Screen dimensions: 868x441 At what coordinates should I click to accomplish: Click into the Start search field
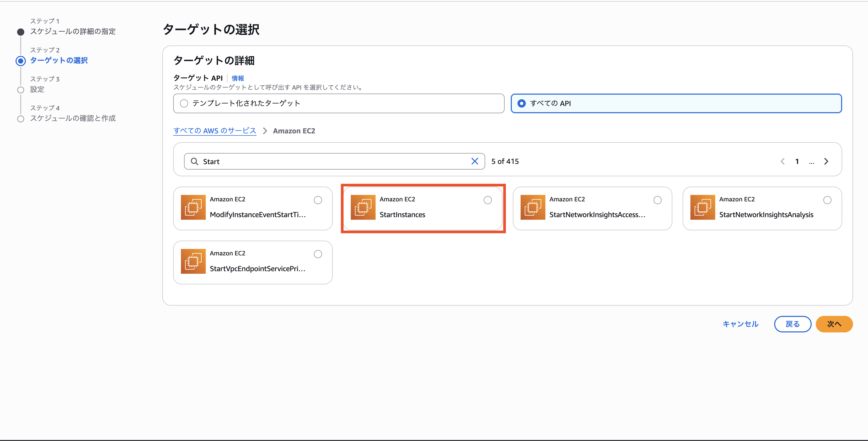tap(334, 161)
